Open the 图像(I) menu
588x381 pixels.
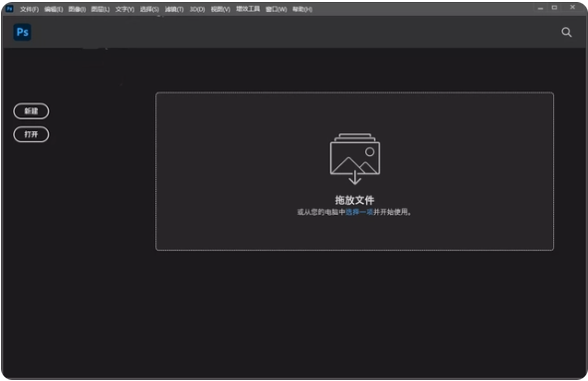pyautogui.click(x=77, y=9)
